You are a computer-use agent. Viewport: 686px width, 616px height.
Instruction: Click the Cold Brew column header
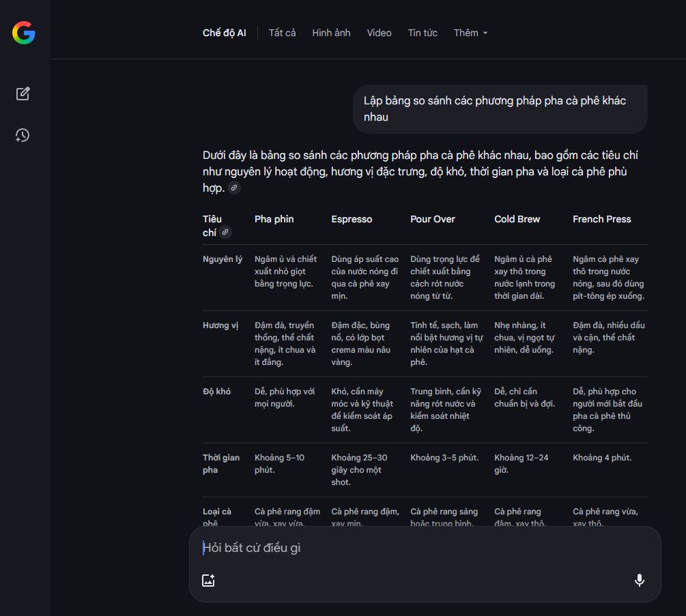pos(517,219)
